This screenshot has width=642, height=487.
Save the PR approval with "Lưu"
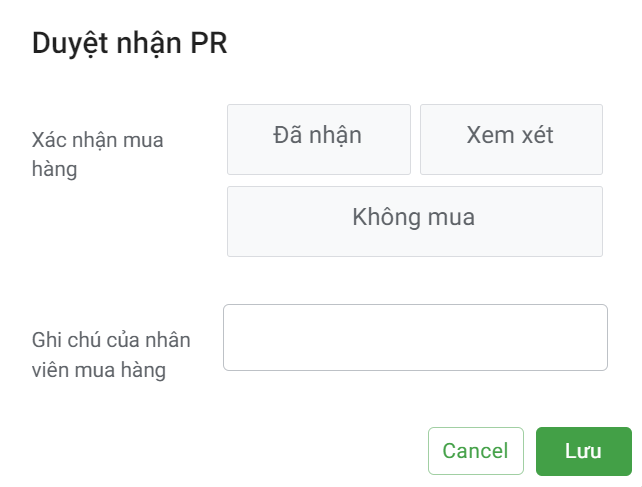(583, 451)
